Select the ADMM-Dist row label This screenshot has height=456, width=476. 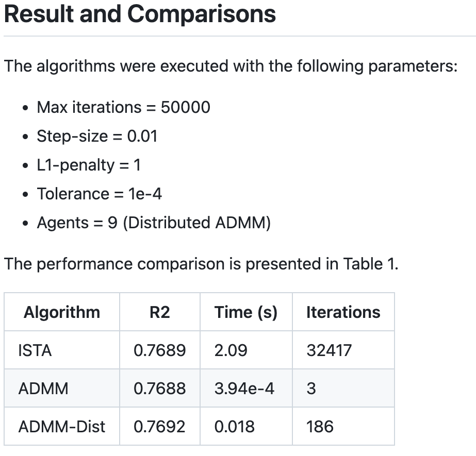(61, 427)
